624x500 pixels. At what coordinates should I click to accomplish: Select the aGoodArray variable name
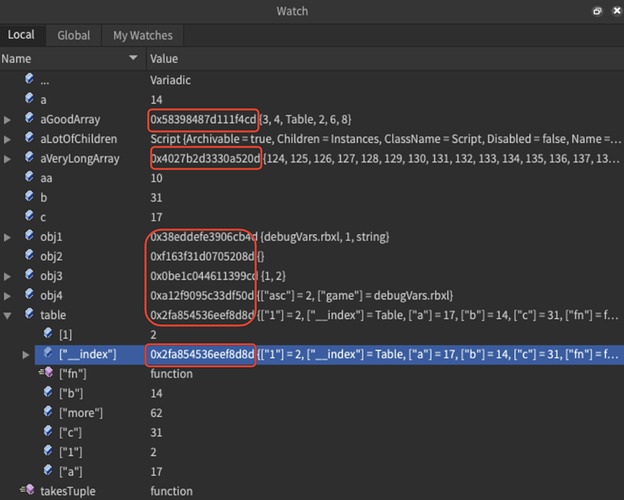pos(70,119)
